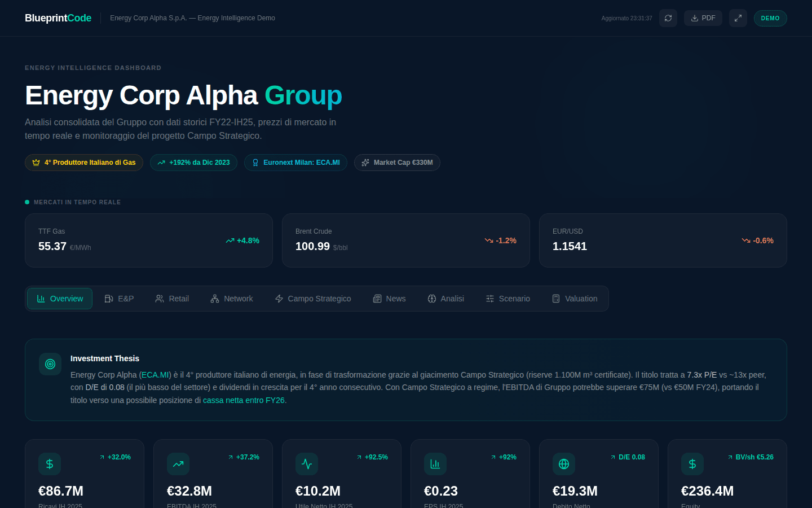Click the crown icon on the Produttore Italiano badge

(35, 162)
